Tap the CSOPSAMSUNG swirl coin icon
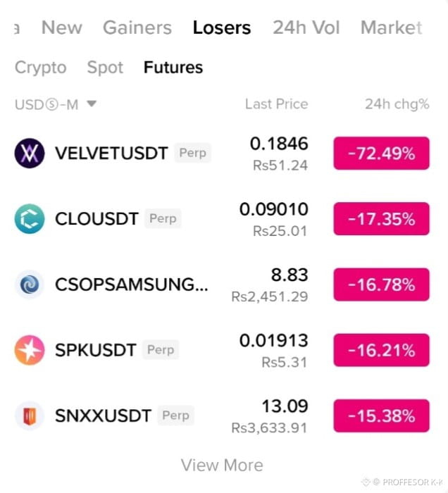This screenshot has height=493, width=448. [30, 285]
